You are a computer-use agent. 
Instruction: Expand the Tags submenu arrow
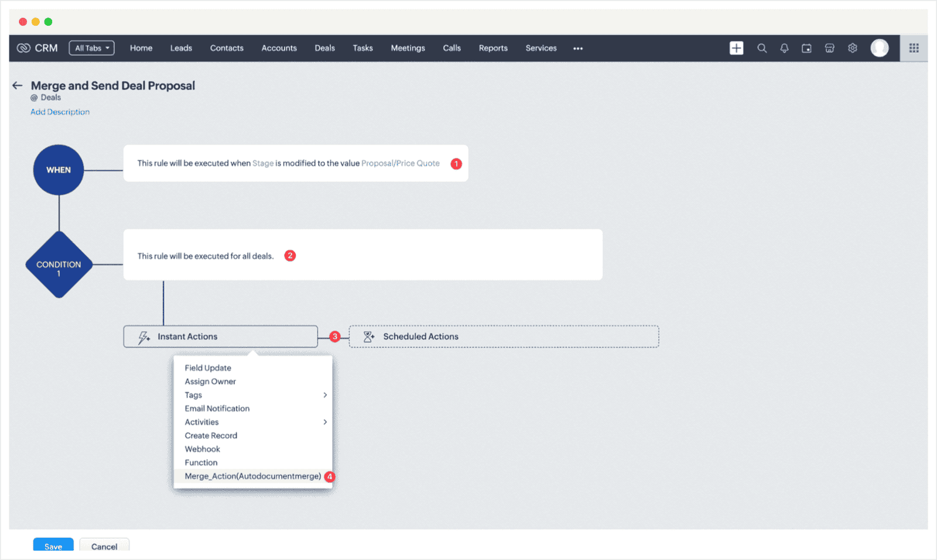[x=325, y=395]
